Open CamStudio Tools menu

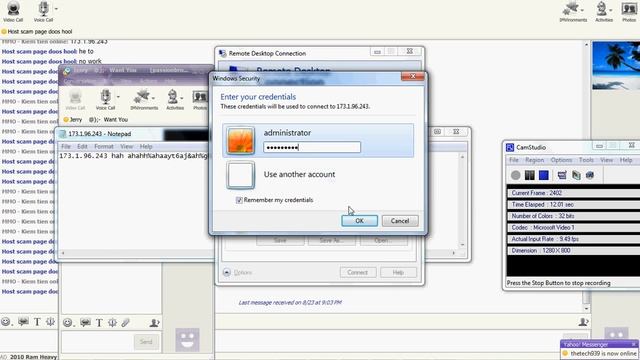[586, 160]
